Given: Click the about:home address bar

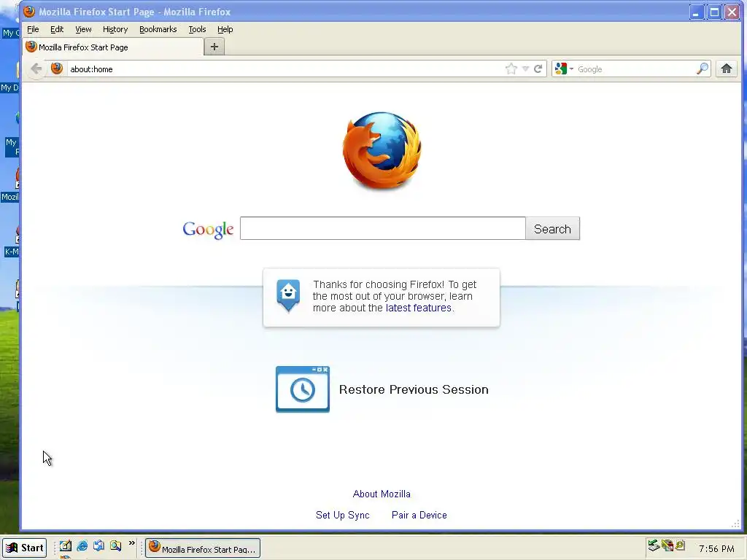Looking at the screenshot, I should click(286, 69).
